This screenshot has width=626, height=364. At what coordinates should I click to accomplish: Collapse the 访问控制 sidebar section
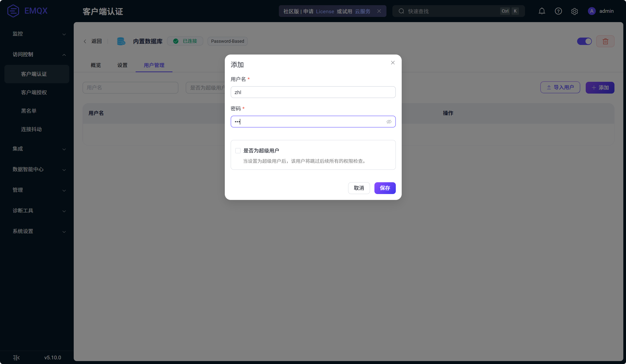point(39,54)
